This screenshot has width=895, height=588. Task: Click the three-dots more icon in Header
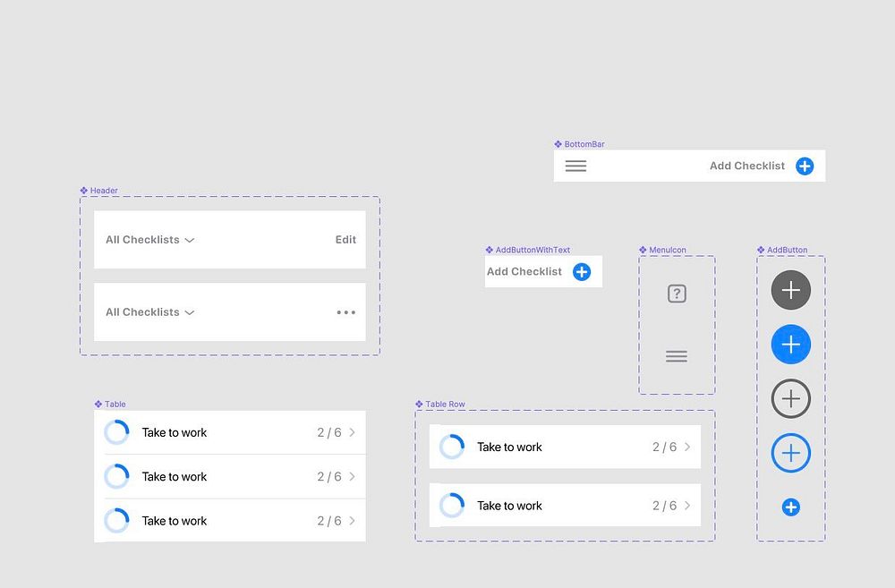[x=345, y=312]
